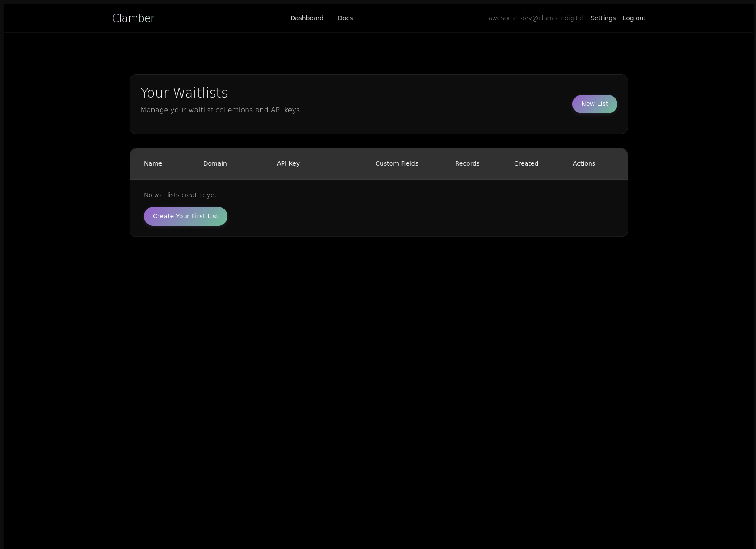The height and width of the screenshot is (549, 756).
Task: Open Settings from the top bar
Action: 603,18
